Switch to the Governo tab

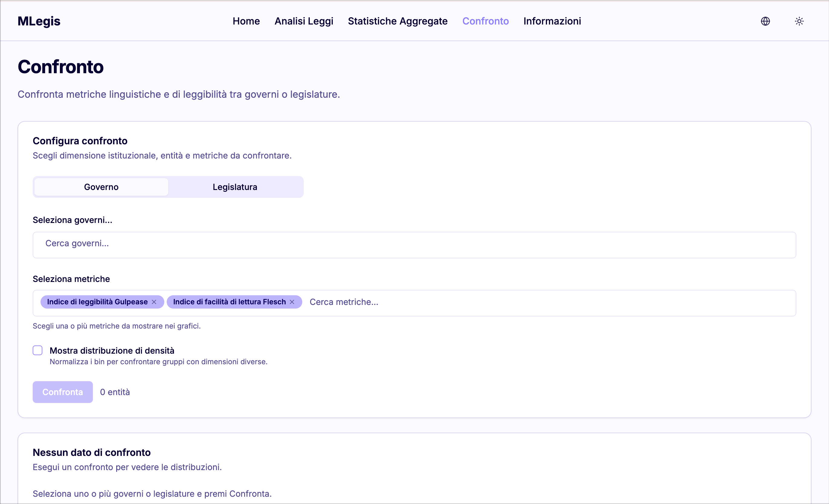(101, 187)
